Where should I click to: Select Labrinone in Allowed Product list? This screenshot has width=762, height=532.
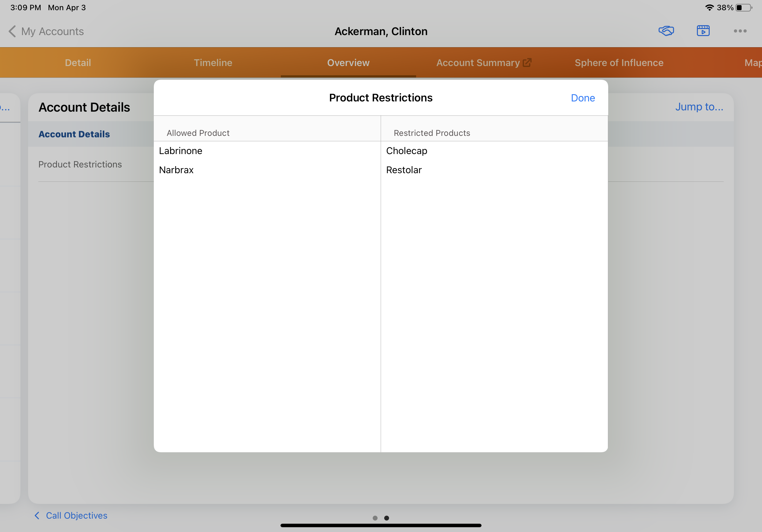[x=181, y=151]
